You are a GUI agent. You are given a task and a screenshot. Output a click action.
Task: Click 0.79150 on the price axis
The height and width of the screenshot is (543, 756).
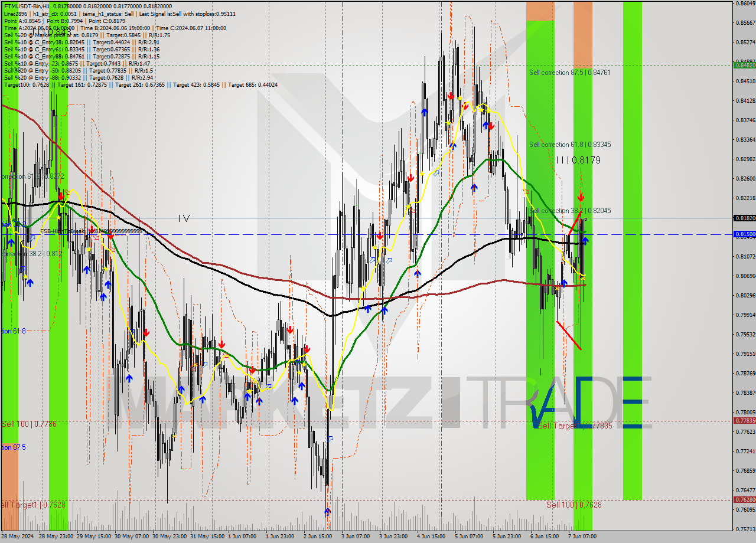[x=745, y=354]
